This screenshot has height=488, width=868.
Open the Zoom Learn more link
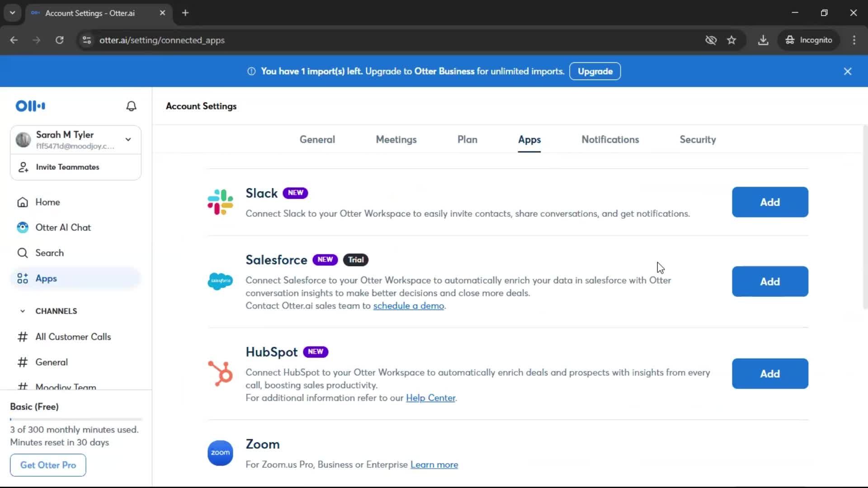pos(434,465)
